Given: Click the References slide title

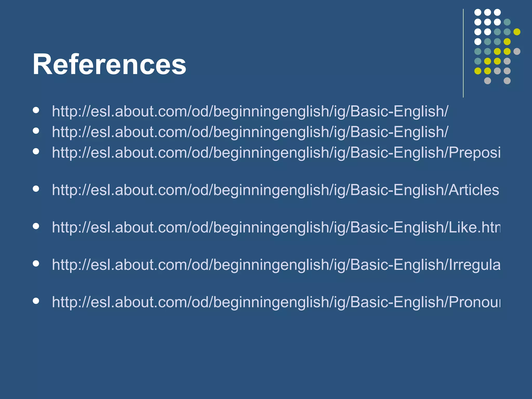Looking at the screenshot, I should pos(109,64).
